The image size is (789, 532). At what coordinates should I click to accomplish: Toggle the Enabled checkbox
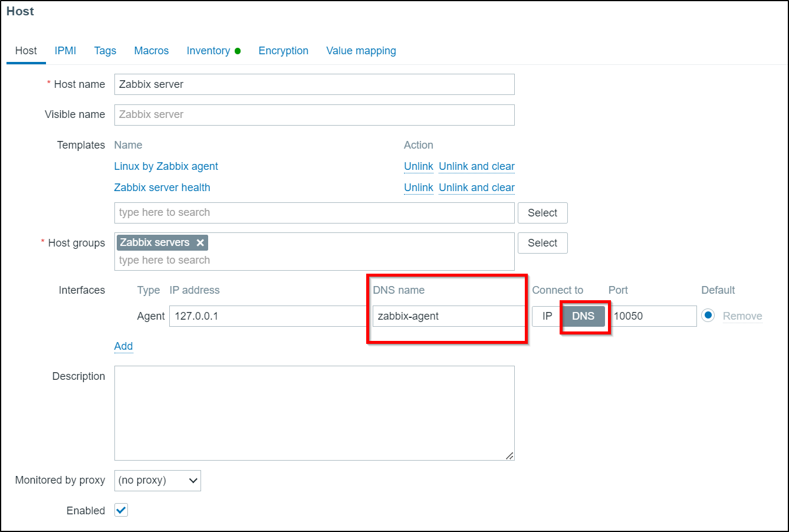pyautogui.click(x=121, y=510)
